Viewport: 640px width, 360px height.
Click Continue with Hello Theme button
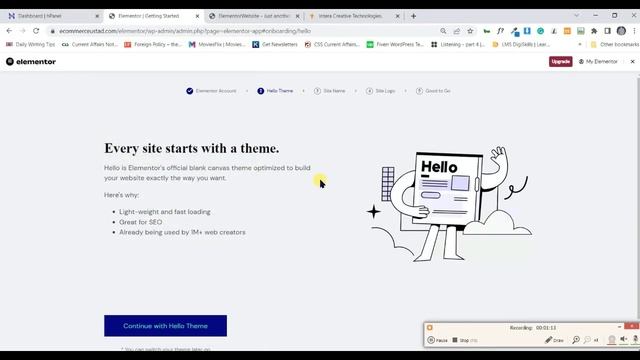pos(165,326)
